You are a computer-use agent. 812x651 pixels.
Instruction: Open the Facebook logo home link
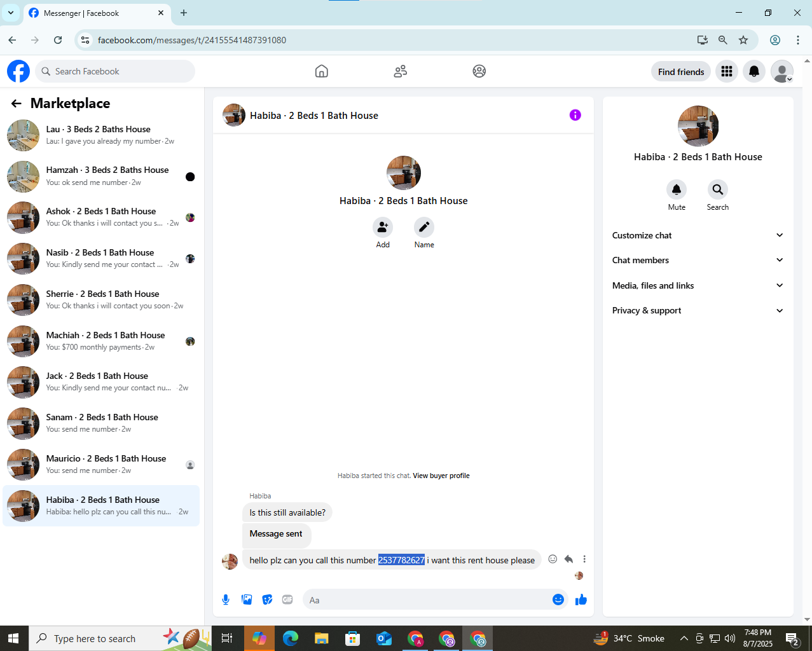[18, 71]
